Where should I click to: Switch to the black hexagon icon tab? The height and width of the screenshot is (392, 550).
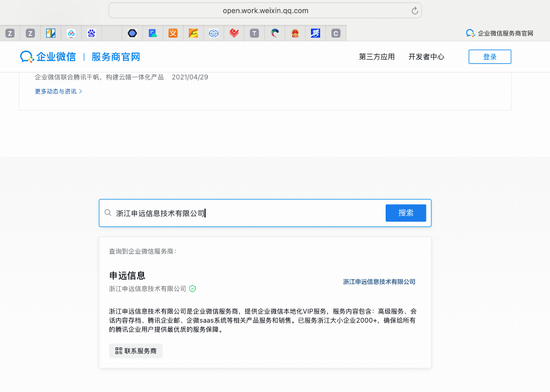132,33
